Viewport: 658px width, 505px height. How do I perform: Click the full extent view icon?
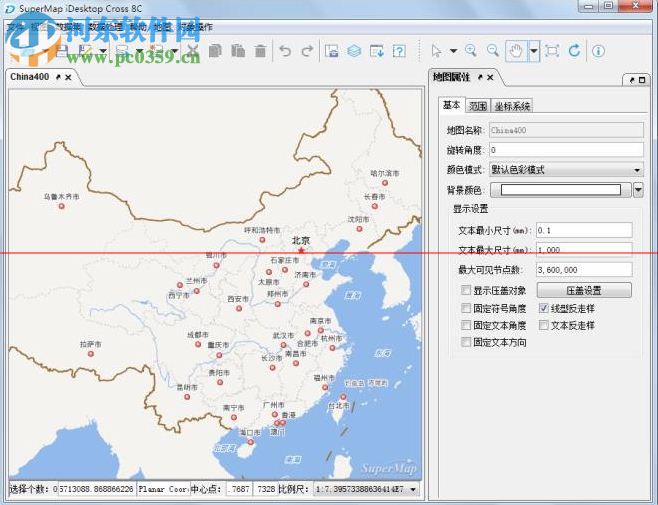click(x=552, y=51)
